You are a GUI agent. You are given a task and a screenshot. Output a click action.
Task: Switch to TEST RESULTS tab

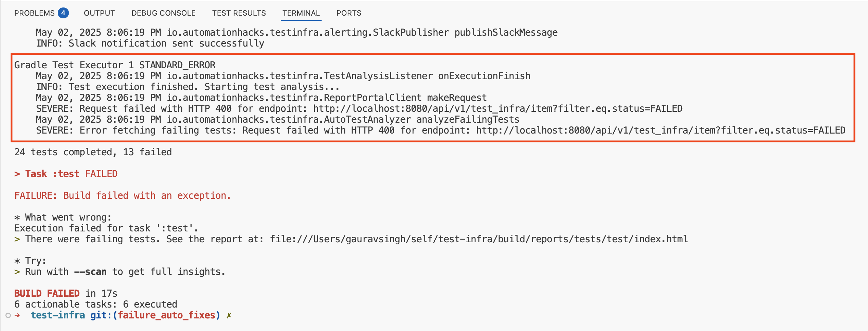(x=239, y=13)
